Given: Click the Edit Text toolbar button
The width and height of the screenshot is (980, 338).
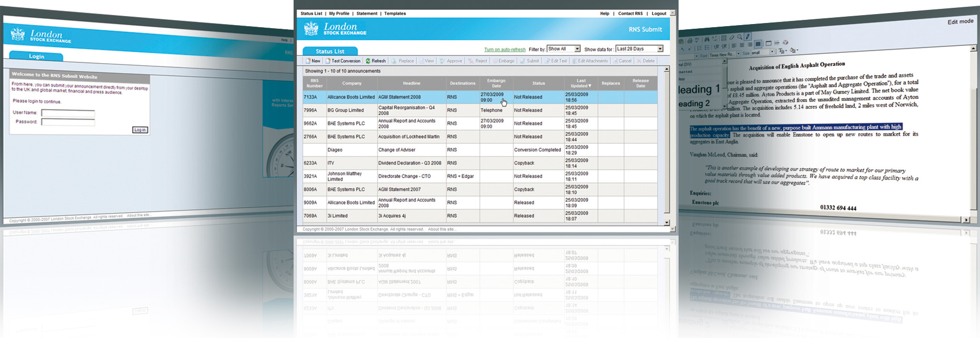Looking at the screenshot, I should coord(556,61).
